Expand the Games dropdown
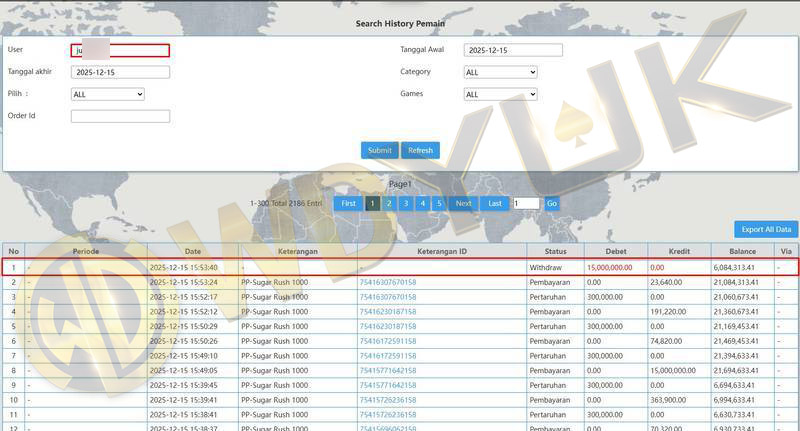Image resolution: width=800 pixels, height=431 pixels. (x=500, y=94)
